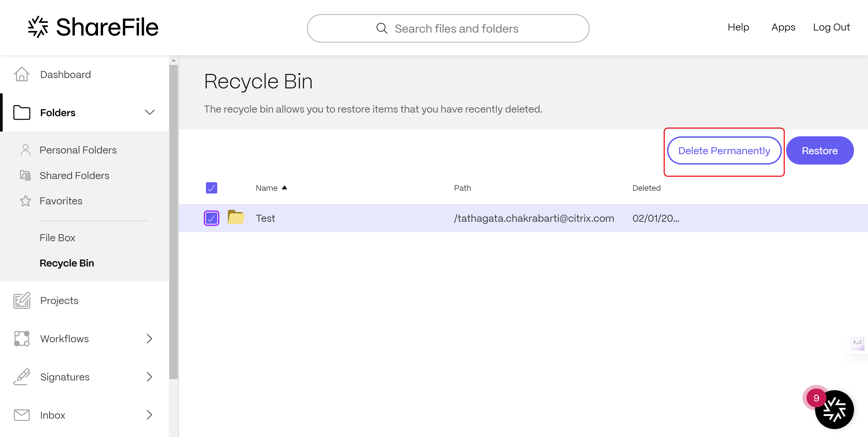Viewport: 868px width, 437px height.
Task: Open Favorites
Action: click(x=61, y=201)
